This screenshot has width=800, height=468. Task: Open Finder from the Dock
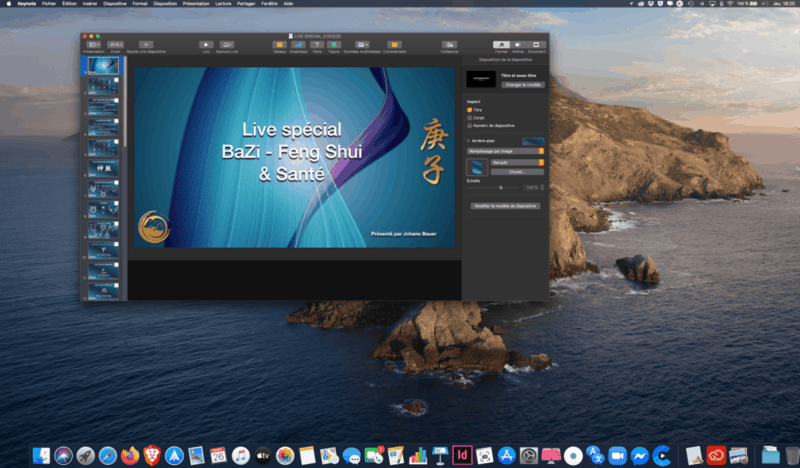[x=41, y=456]
